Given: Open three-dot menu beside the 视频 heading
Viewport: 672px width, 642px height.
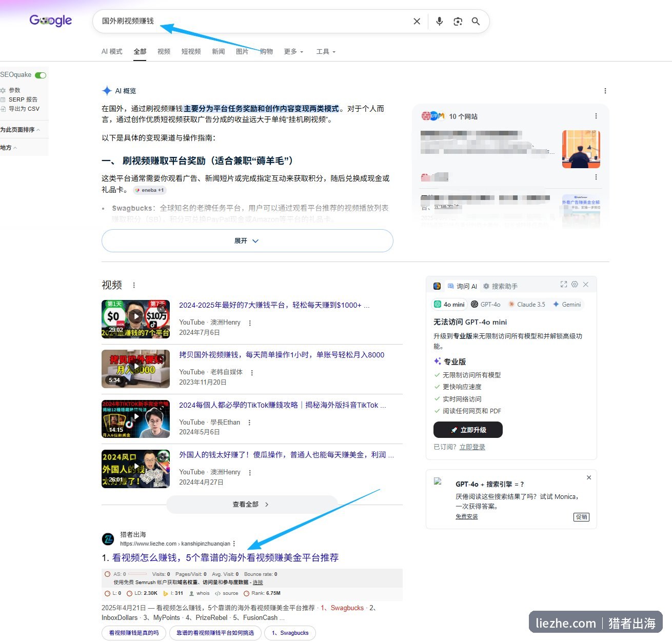Looking at the screenshot, I should pos(134,285).
